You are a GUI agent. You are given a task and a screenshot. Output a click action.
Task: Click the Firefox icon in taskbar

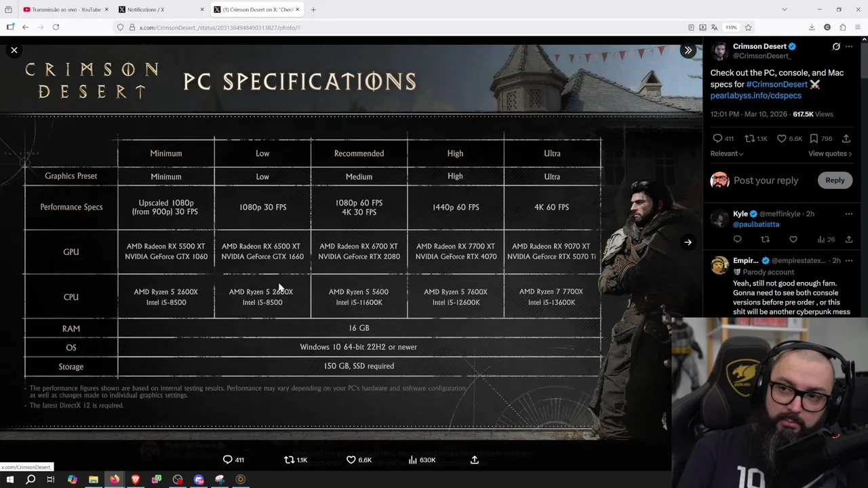pos(115,479)
